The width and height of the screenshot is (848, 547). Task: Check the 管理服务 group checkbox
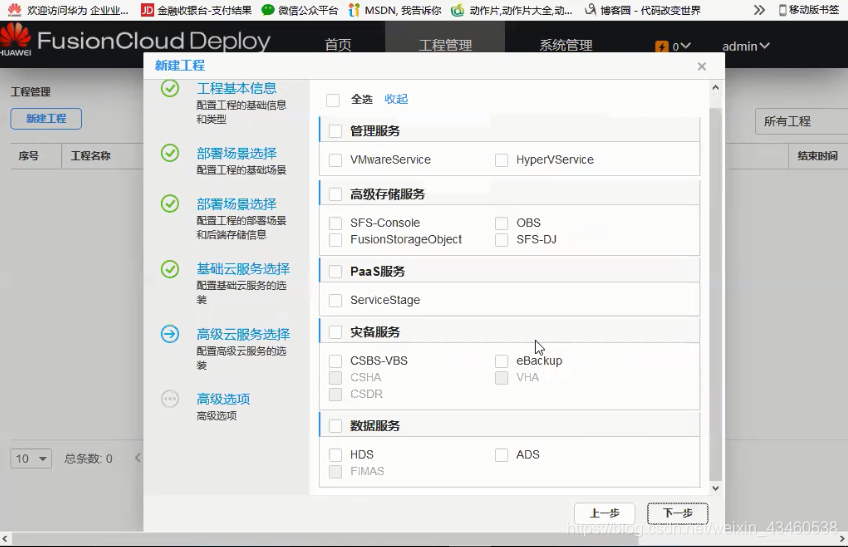coord(335,131)
